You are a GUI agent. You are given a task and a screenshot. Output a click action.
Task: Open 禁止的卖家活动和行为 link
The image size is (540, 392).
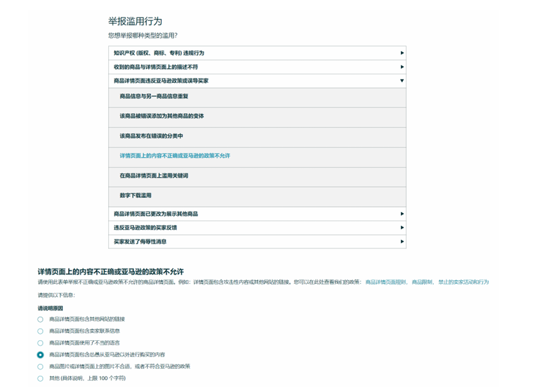pyautogui.click(x=463, y=282)
